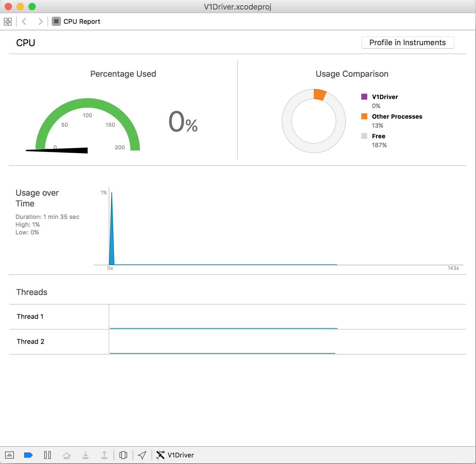The width and height of the screenshot is (476, 464).
Task: Open Debug View Hierarchy icon
Action: pyautogui.click(x=123, y=455)
